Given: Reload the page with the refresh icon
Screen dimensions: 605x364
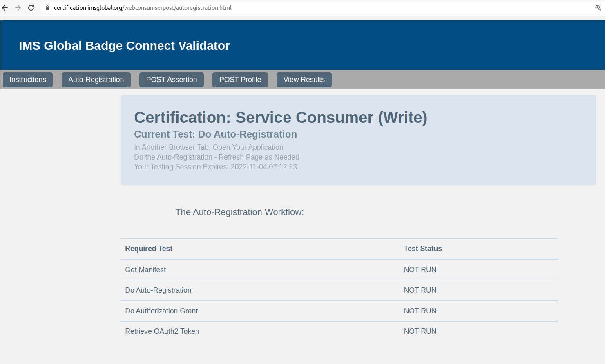Looking at the screenshot, I should tap(31, 8).
